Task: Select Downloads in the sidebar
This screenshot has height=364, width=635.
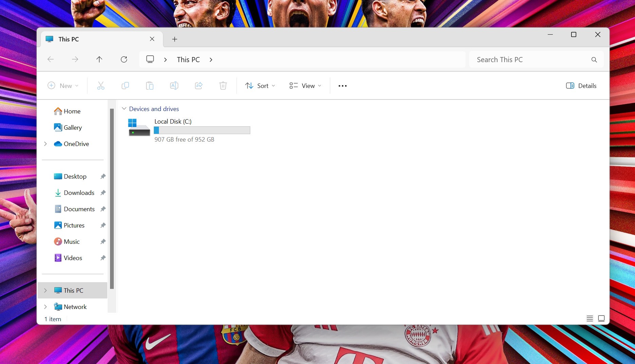Action: point(79,193)
